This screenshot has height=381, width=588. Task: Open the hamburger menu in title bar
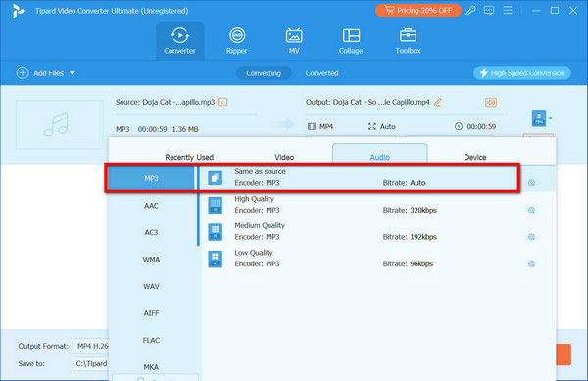point(508,11)
